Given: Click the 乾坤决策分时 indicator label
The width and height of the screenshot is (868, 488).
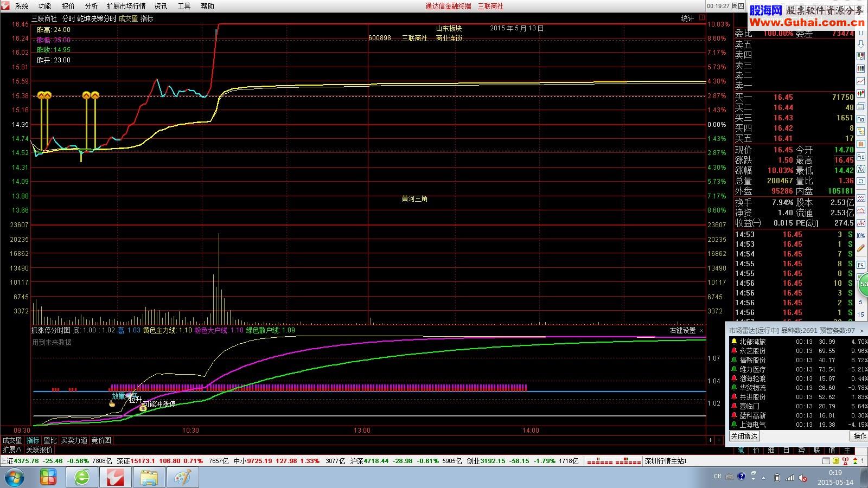Looking at the screenshot, I should click(97, 18).
